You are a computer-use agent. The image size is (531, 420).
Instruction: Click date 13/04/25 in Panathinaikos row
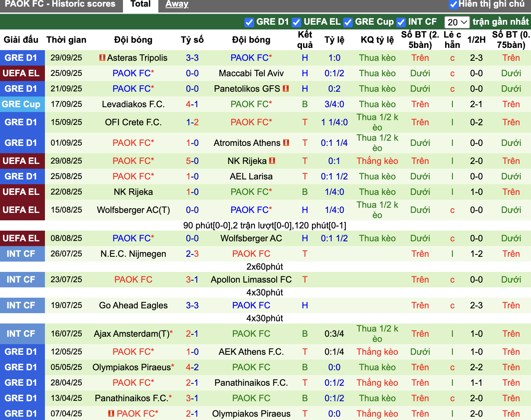pos(66,398)
